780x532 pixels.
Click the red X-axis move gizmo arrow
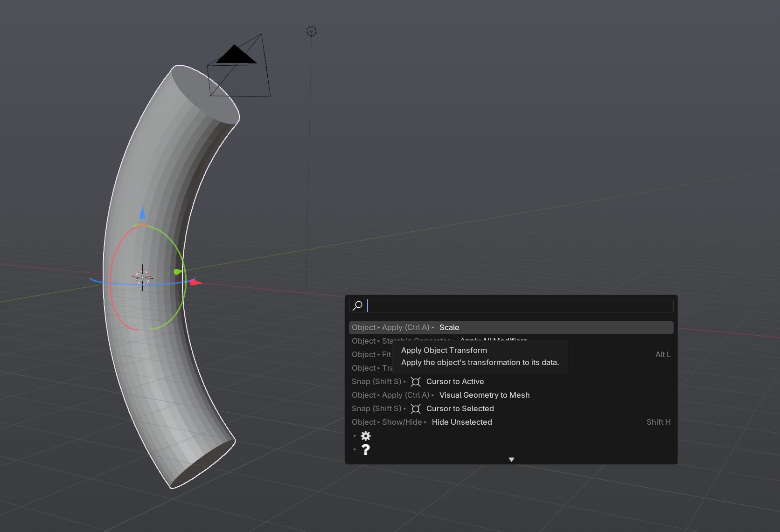[196, 282]
